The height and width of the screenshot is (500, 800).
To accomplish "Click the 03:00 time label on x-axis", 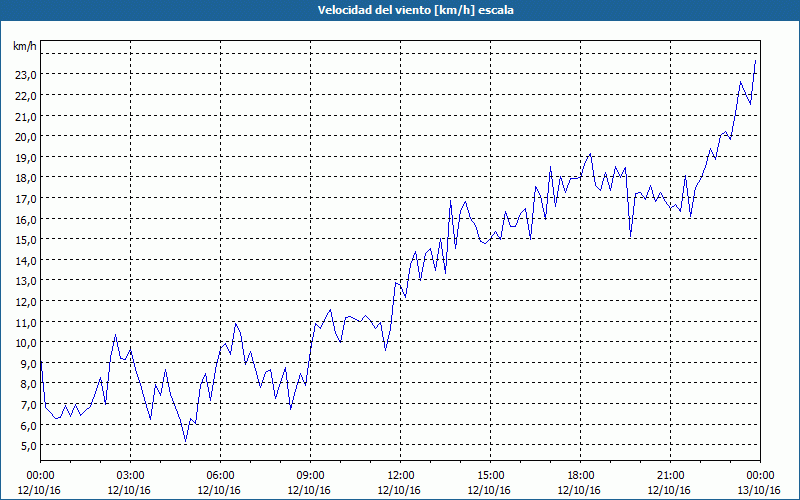I will 131,476.
